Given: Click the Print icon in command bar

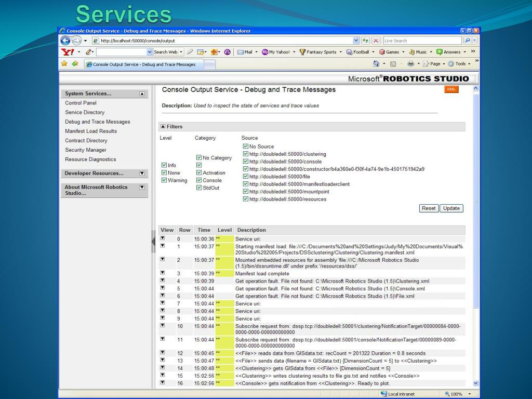Looking at the screenshot, I should tap(410, 64).
